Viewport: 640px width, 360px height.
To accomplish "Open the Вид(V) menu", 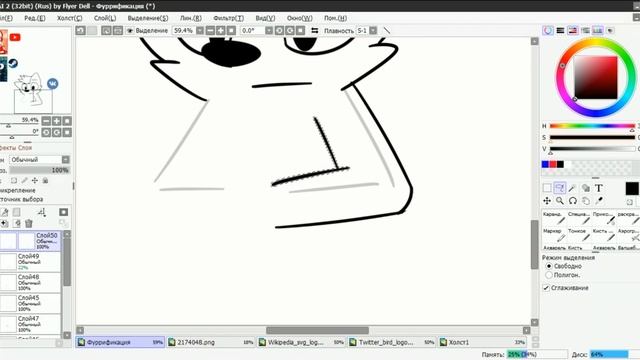I will pos(265,18).
